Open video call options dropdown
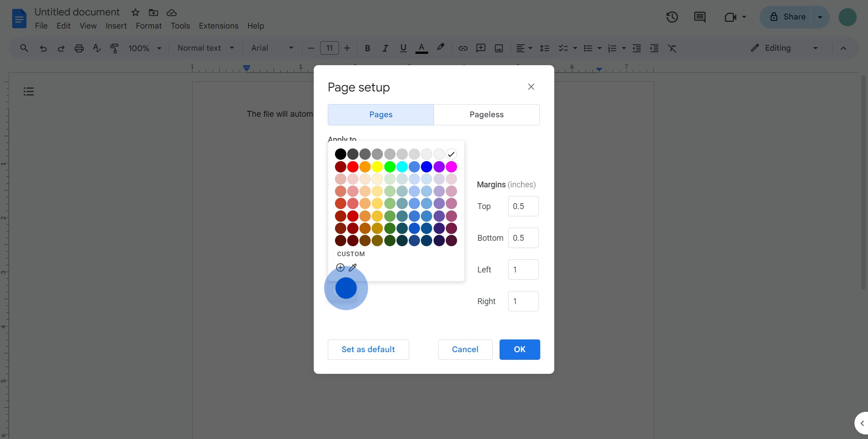Image resolution: width=868 pixels, height=439 pixels. [744, 17]
